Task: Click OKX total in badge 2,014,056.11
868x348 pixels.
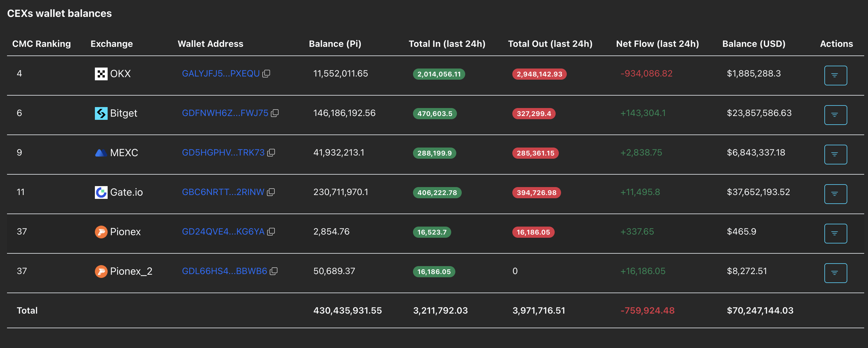Action: pyautogui.click(x=438, y=74)
